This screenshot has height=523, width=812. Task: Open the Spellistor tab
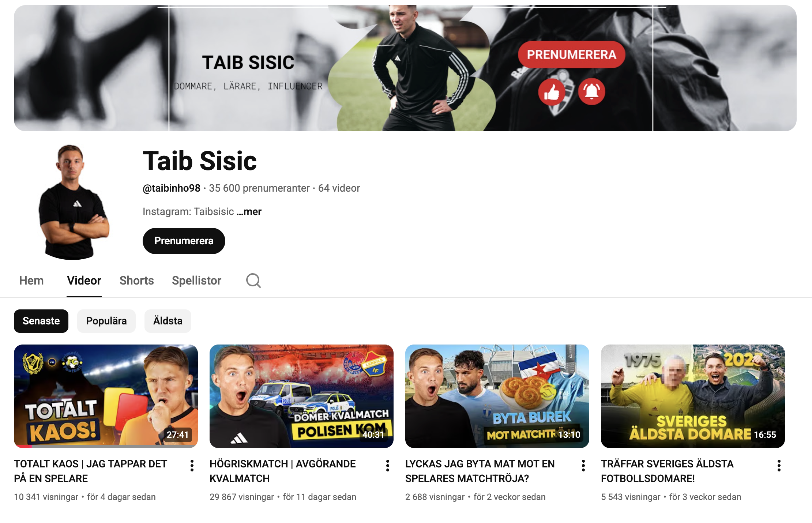tap(196, 281)
